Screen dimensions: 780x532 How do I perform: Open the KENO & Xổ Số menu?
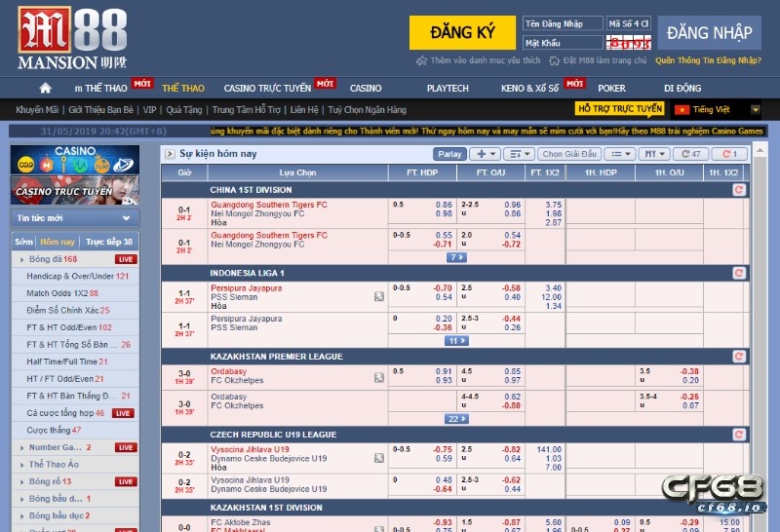point(529,89)
